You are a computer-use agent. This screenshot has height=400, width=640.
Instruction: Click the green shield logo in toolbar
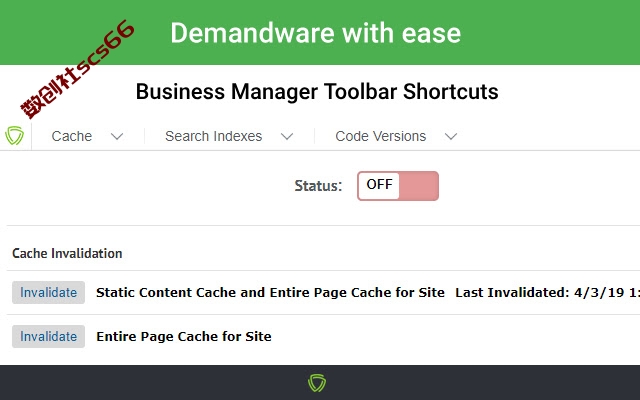[14, 136]
